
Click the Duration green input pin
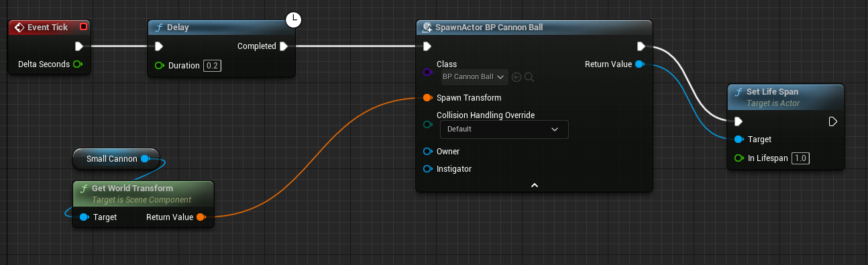tap(160, 66)
